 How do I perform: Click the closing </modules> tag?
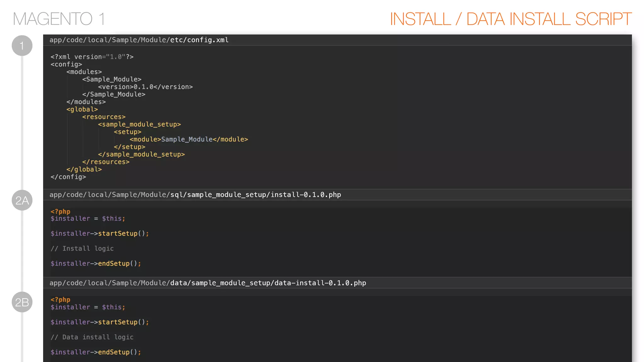click(x=86, y=102)
